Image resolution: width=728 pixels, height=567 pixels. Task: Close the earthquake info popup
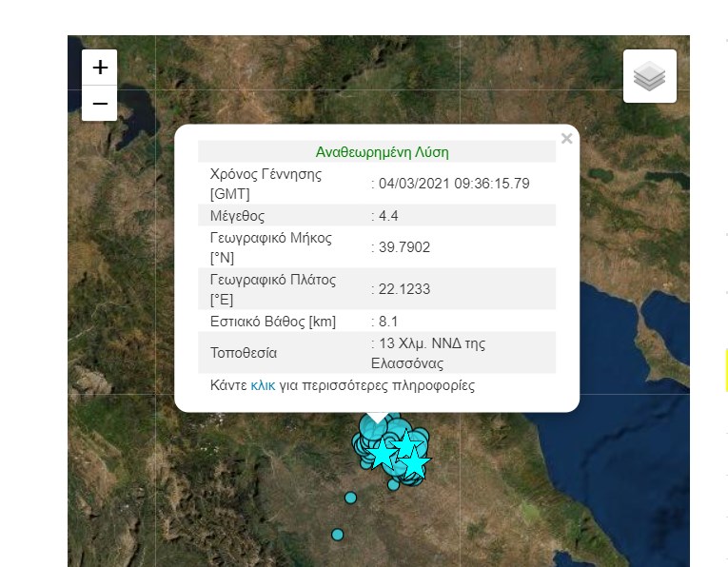tap(567, 139)
